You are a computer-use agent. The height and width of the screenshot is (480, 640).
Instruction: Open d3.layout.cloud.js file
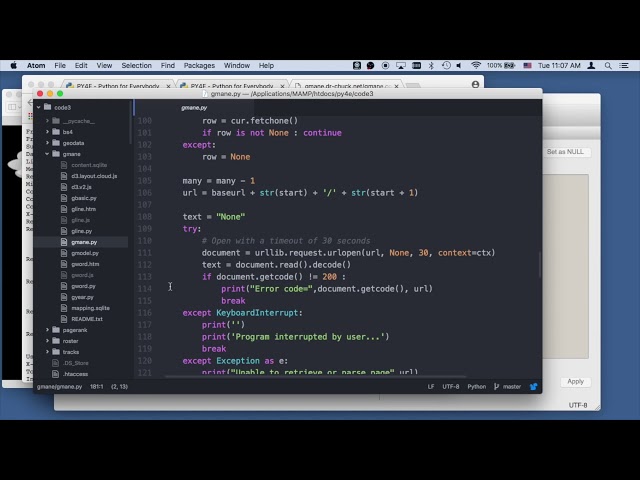tap(94, 176)
